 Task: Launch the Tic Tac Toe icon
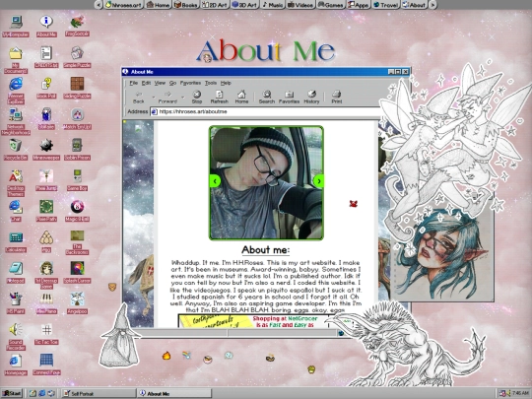coord(46,334)
